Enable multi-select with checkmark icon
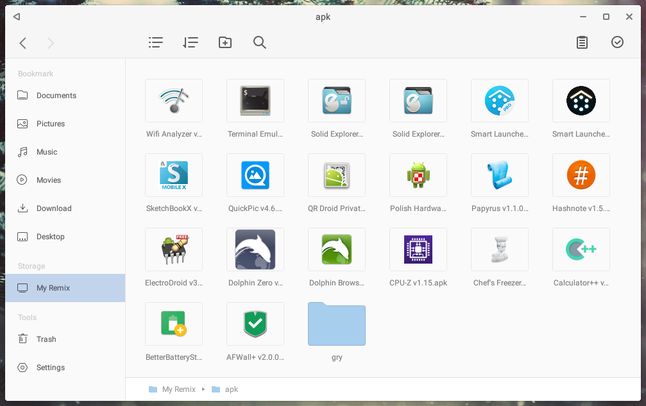The height and width of the screenshot is (406, 646). tap(617, 42)
